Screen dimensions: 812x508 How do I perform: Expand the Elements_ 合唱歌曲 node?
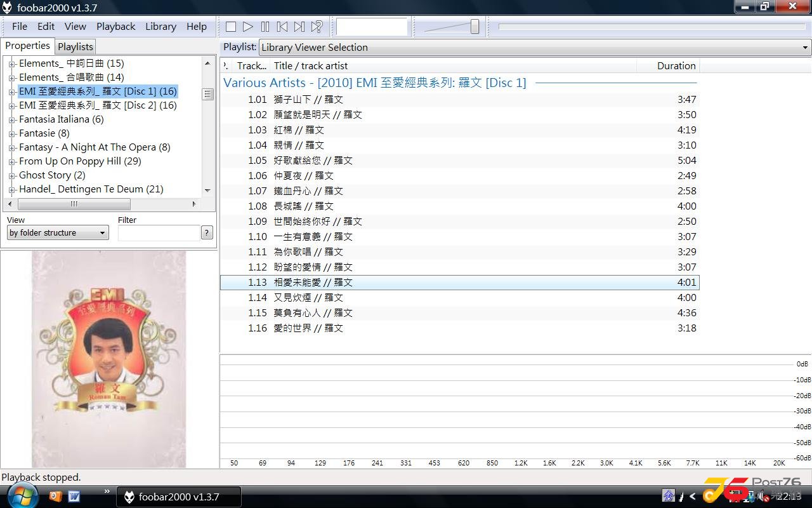click(x=12, y=77)
